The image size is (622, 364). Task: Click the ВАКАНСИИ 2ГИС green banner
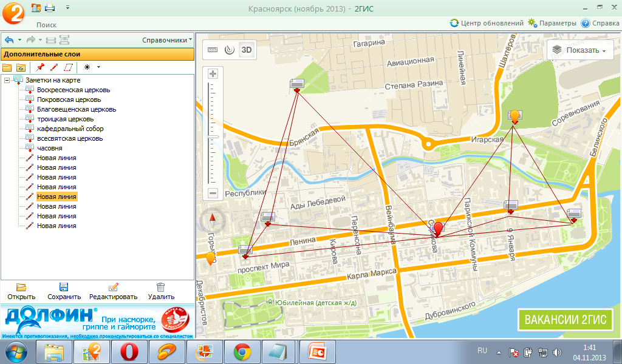(x=566, y=320)
